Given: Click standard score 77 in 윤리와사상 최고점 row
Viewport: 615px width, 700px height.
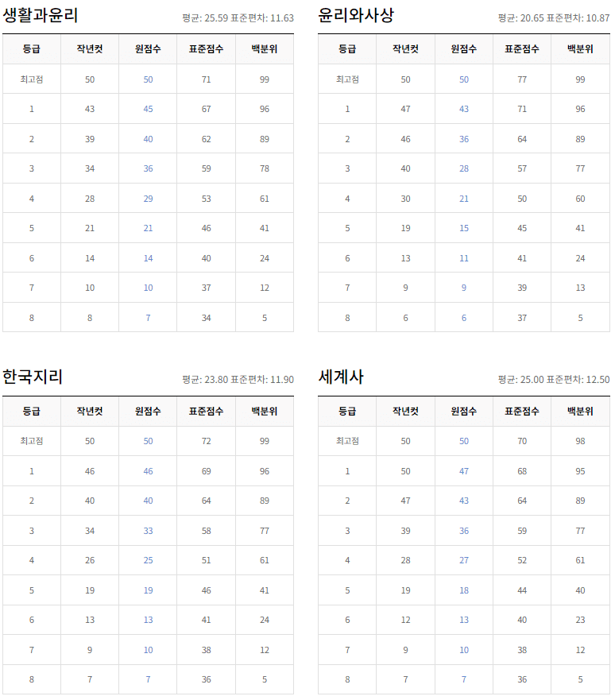Looking at the screenshot, I should [522, 79].
